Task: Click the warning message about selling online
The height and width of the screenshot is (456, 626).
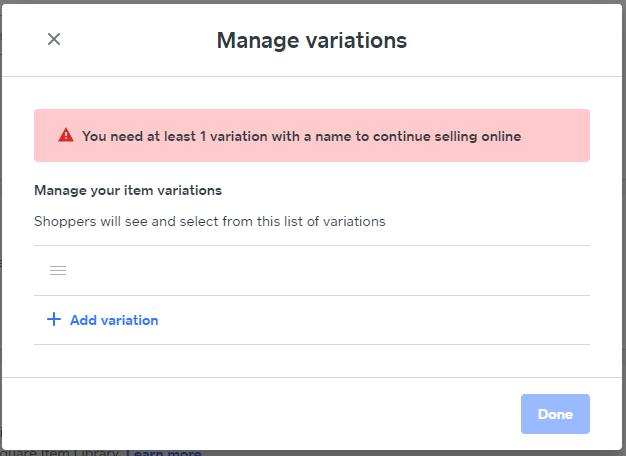Action: pos(301,136)
